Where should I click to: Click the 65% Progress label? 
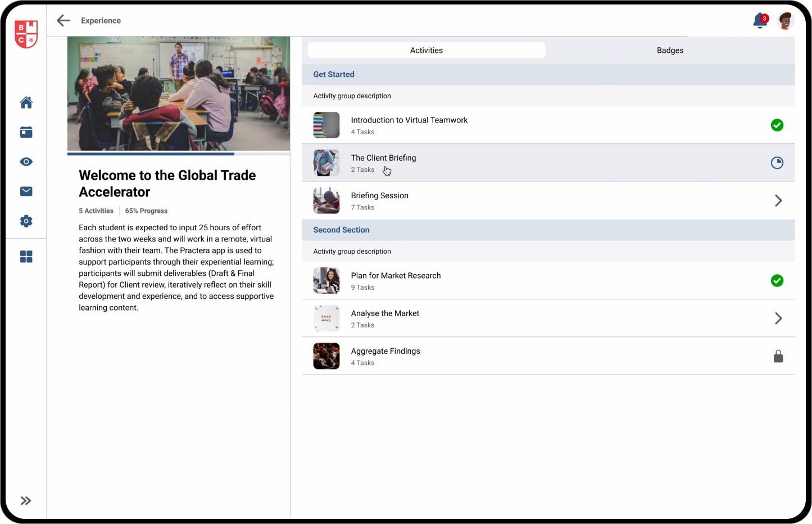146,211
